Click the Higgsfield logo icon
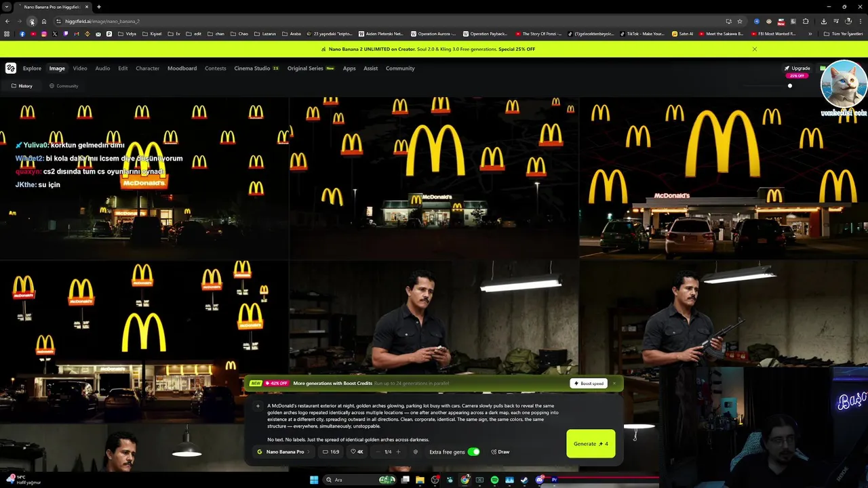This screenshot has height=488, width=868. [x=11, y=68]
